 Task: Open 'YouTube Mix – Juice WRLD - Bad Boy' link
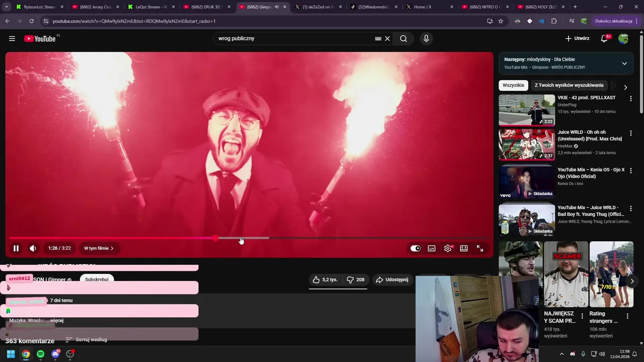click(591, 211)
